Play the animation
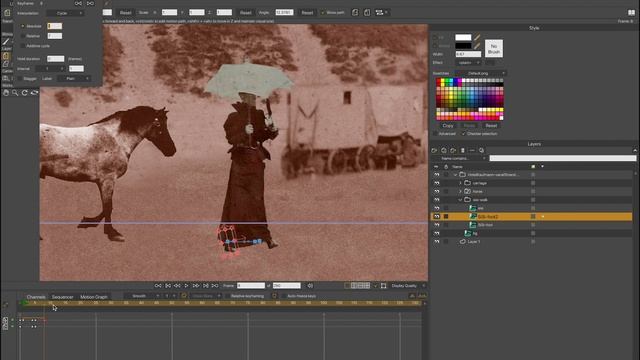This screenshot has width=640, height=360. pos(187,286)
